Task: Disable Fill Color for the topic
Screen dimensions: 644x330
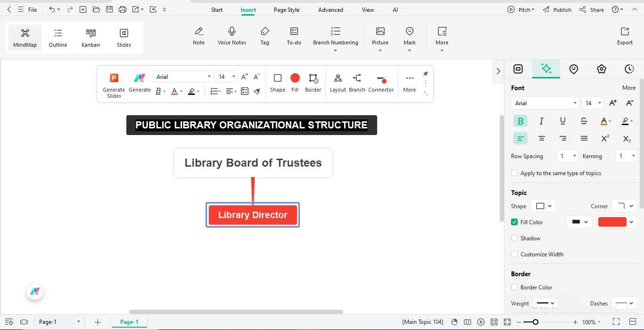Action: (x=514, y=222)
